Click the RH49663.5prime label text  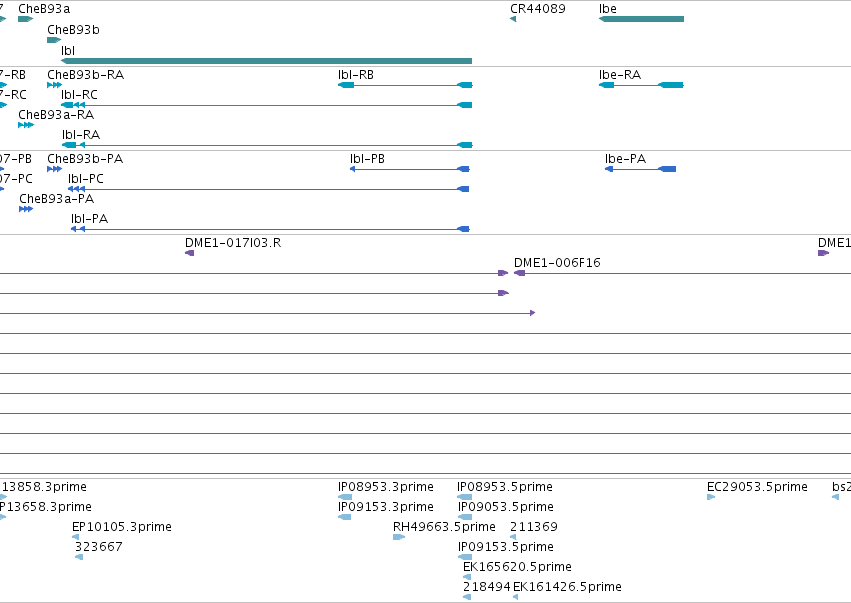click(444, 527)
